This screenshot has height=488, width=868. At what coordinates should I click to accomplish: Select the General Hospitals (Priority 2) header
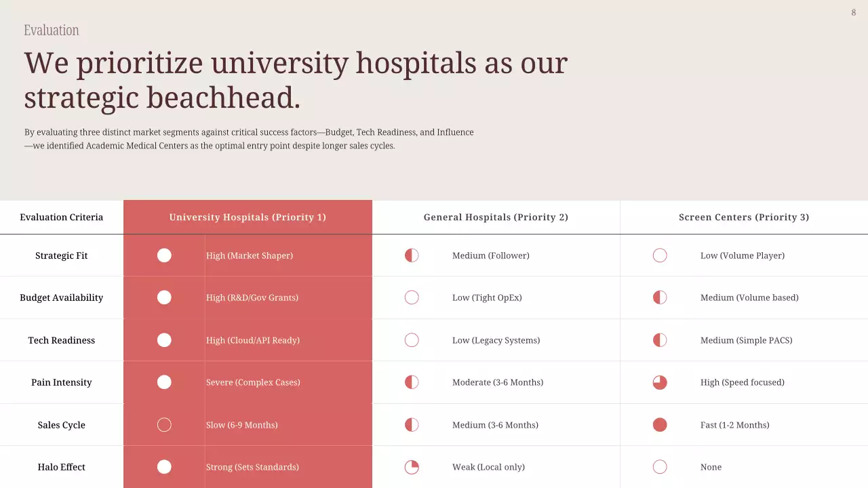point(496,218)
